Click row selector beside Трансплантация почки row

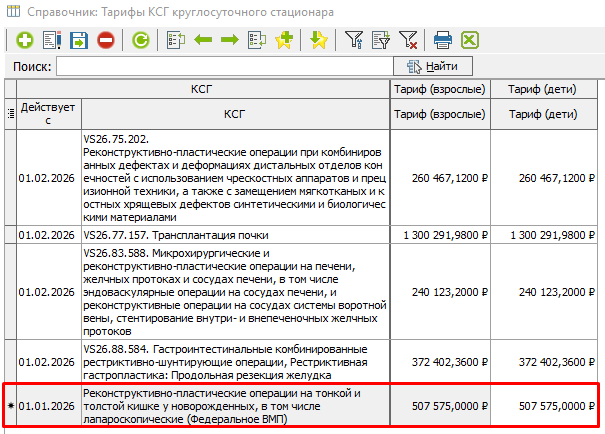11,235
